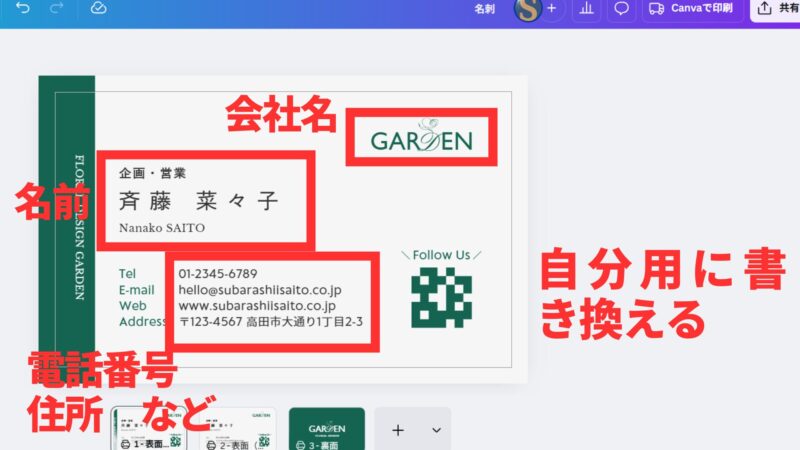Add a new page with plus button
Image resolution: width=800 pixels, height=450 pixels.
[x=398, y=430]
